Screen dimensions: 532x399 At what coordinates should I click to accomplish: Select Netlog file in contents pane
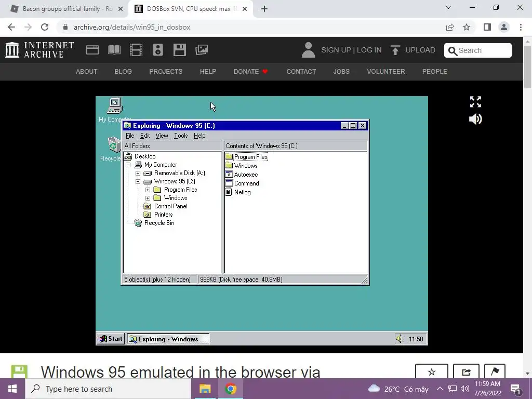point(242,192)
